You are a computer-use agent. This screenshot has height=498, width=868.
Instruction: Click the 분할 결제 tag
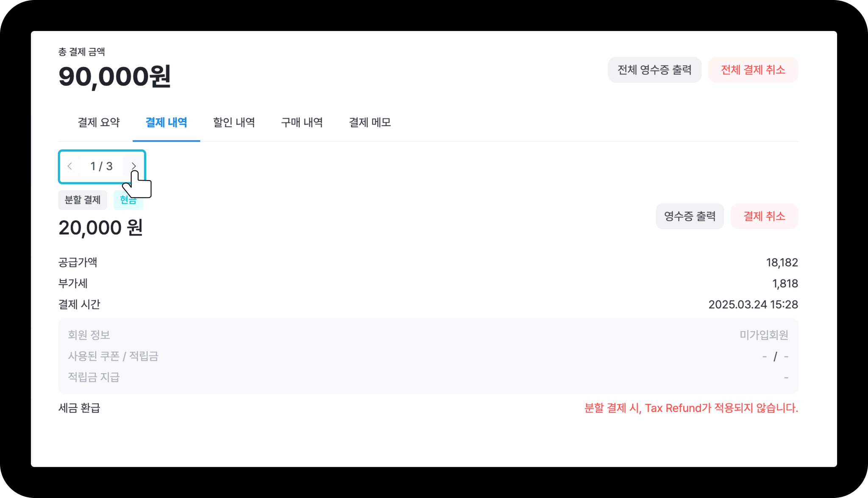click(83, 200)
